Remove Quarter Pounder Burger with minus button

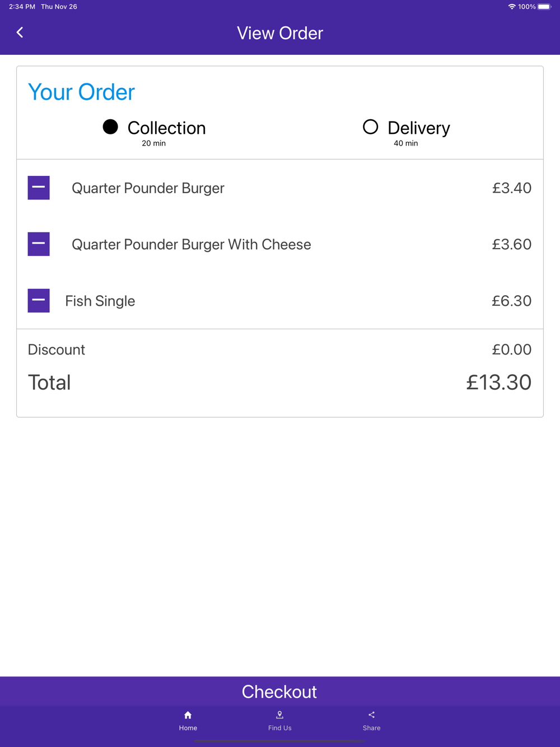[x=39, y=188]
